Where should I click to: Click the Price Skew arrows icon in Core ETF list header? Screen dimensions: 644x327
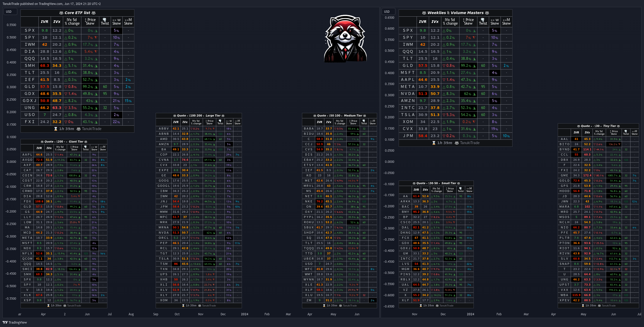pyautogui.click(x=86, y=20)
